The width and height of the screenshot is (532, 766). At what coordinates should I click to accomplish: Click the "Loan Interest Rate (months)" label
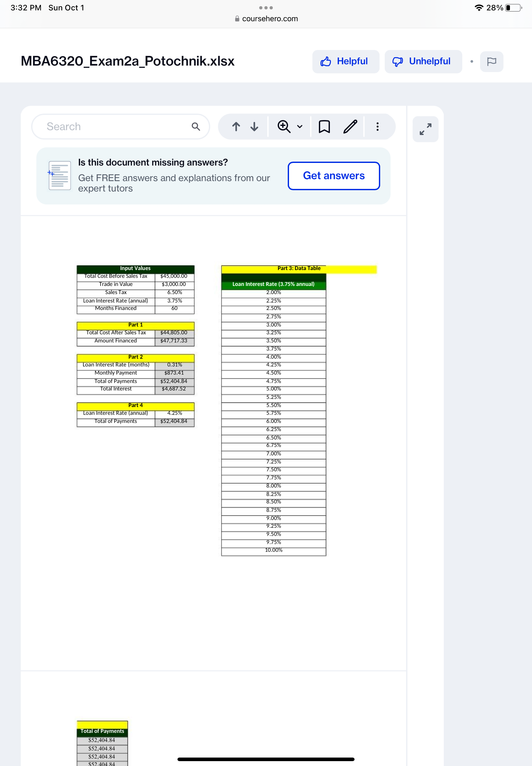116,365
